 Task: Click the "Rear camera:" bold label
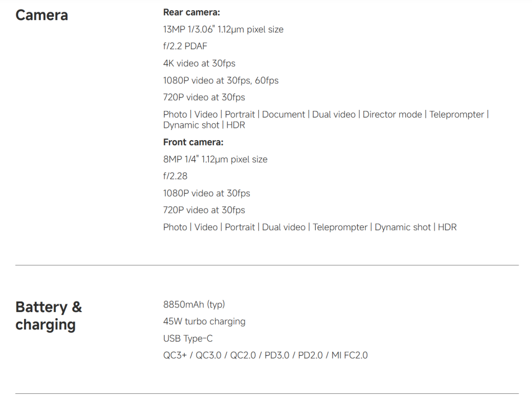tap(191, 12)
